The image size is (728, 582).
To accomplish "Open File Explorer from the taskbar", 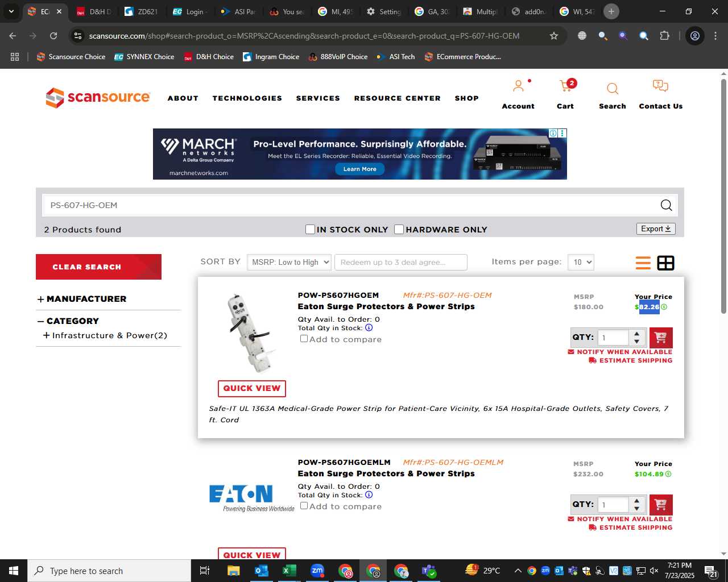I will (x=234, y=571).
